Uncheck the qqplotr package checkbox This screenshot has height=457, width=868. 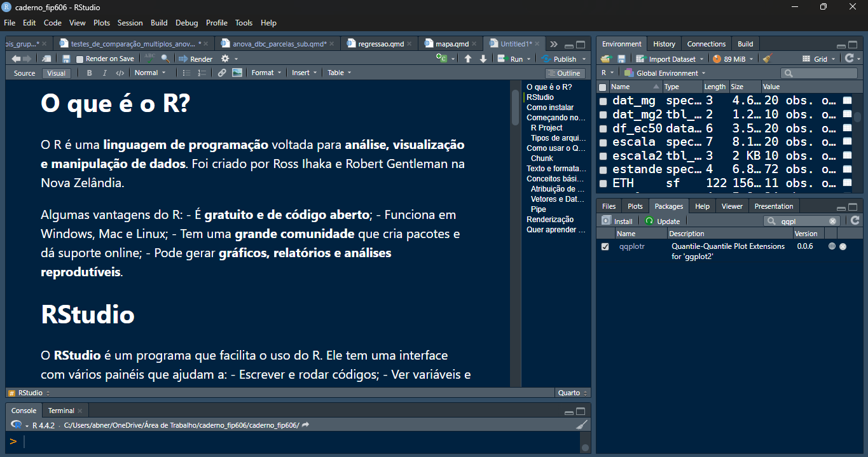(605, 246)
